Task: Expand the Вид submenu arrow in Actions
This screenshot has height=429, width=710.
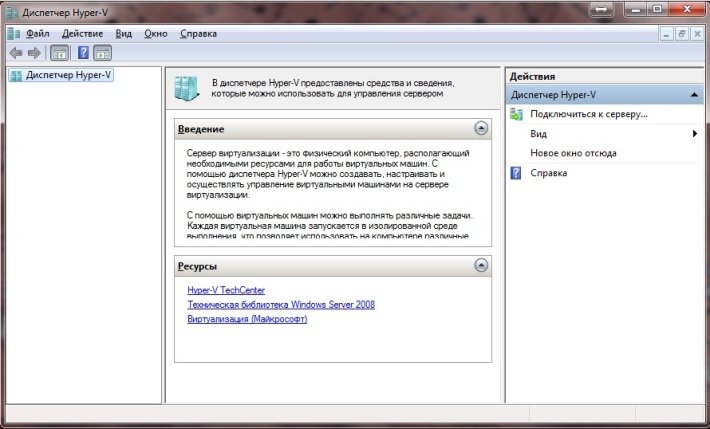Action: tap(695, 134)
